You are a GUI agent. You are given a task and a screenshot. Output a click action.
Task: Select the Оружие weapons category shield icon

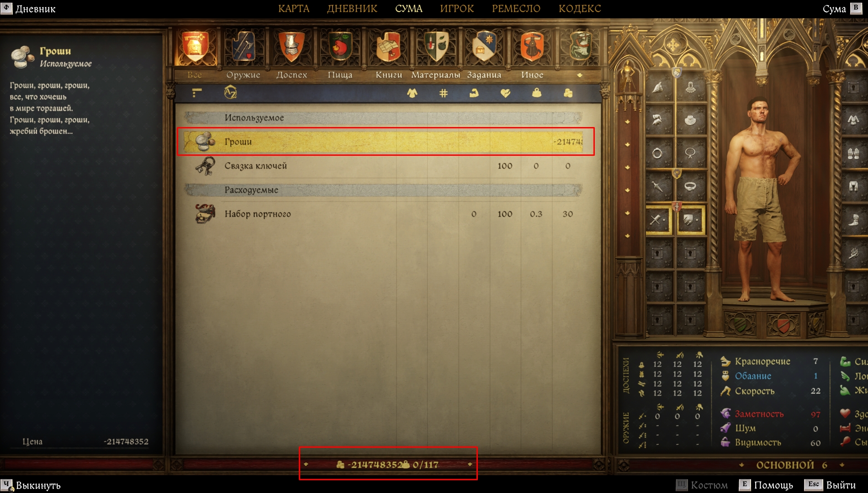243,47
